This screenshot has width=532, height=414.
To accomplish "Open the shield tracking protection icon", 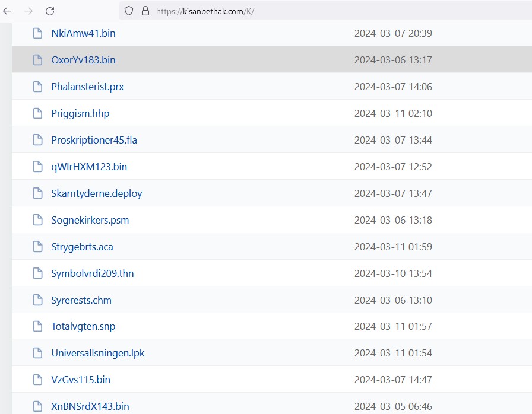I will [129, 11].
